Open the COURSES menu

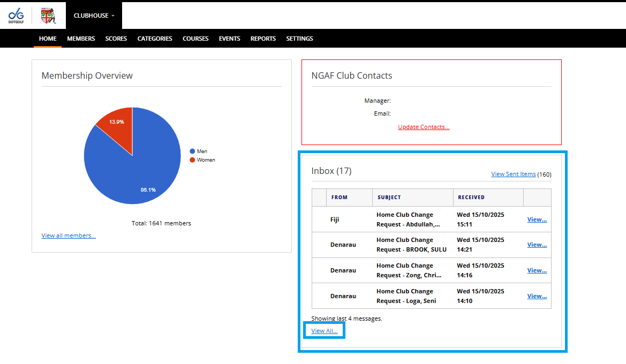[195, 39]
